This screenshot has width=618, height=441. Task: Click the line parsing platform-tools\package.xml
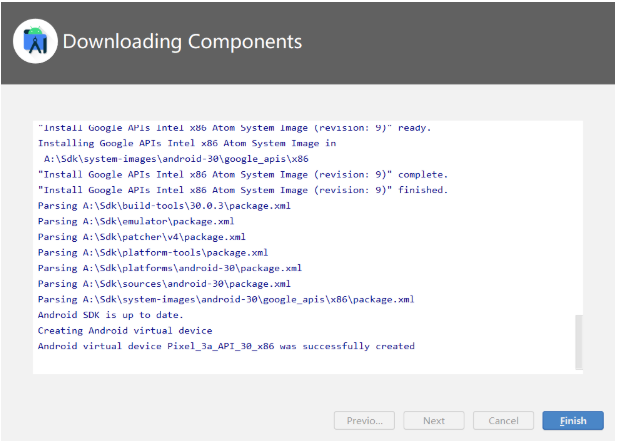tap(153, 252)
